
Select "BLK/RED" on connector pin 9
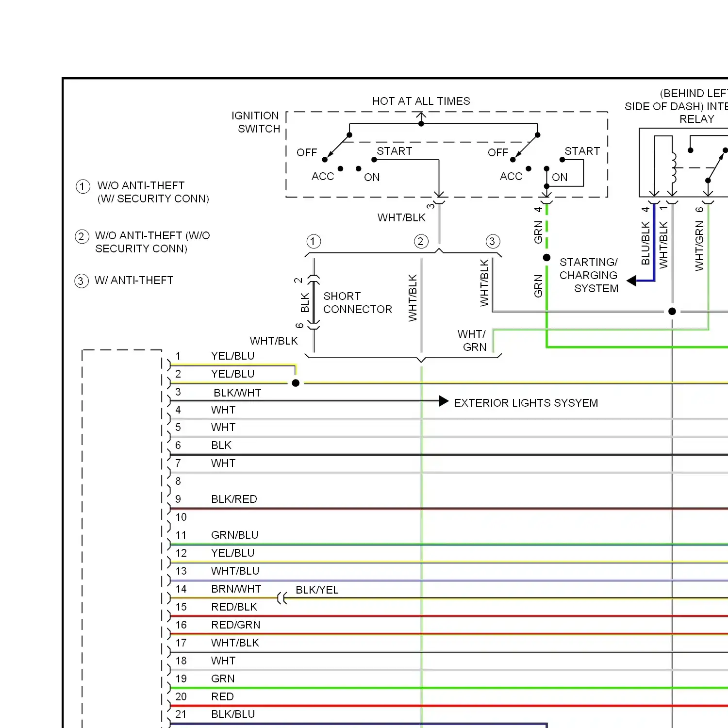234,499
